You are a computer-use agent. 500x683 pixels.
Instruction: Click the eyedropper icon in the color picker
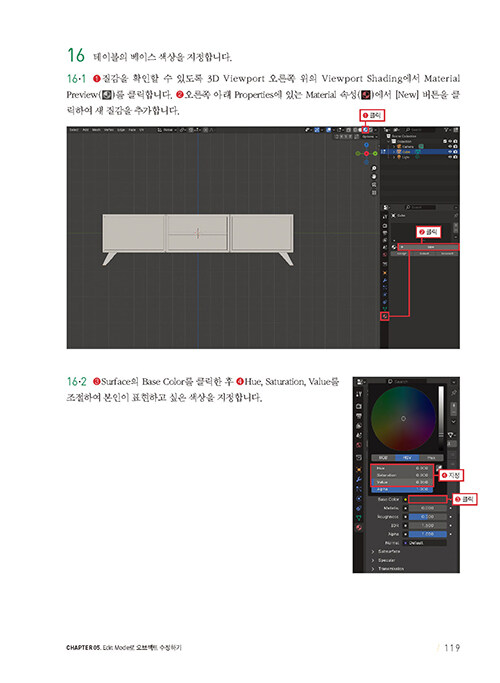tap(439, 468)
